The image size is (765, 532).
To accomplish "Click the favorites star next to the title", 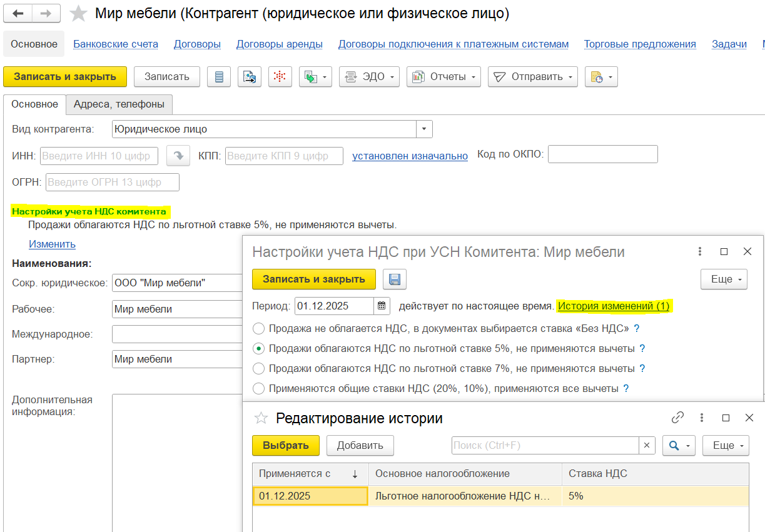I will tap(78, 14).
